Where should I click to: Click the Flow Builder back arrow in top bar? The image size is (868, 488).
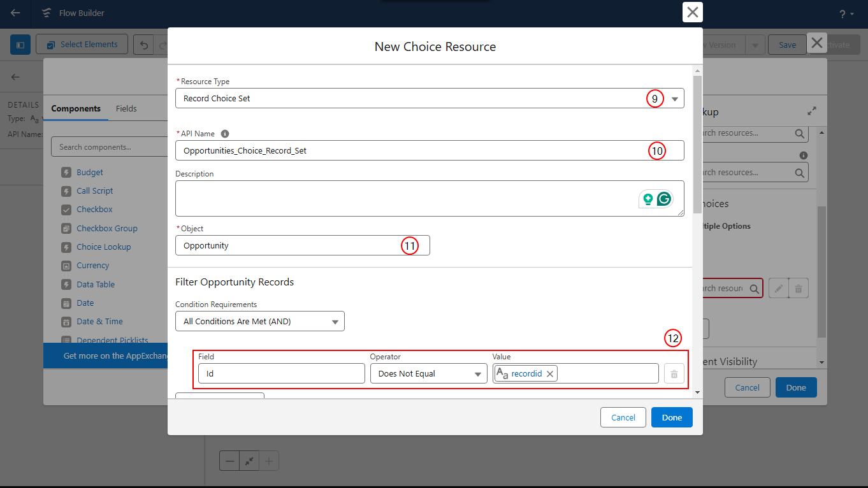click(x=15, y=13)
